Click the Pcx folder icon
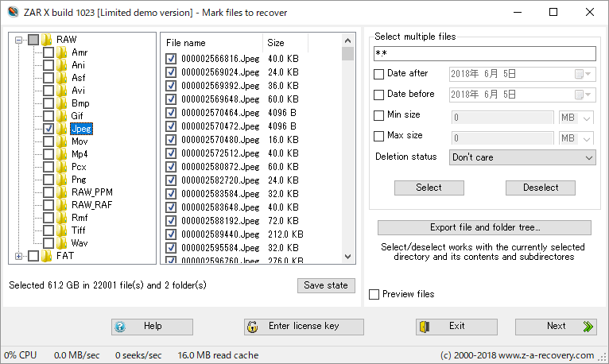This screenshot has height=364, width=609. point(61,167)
